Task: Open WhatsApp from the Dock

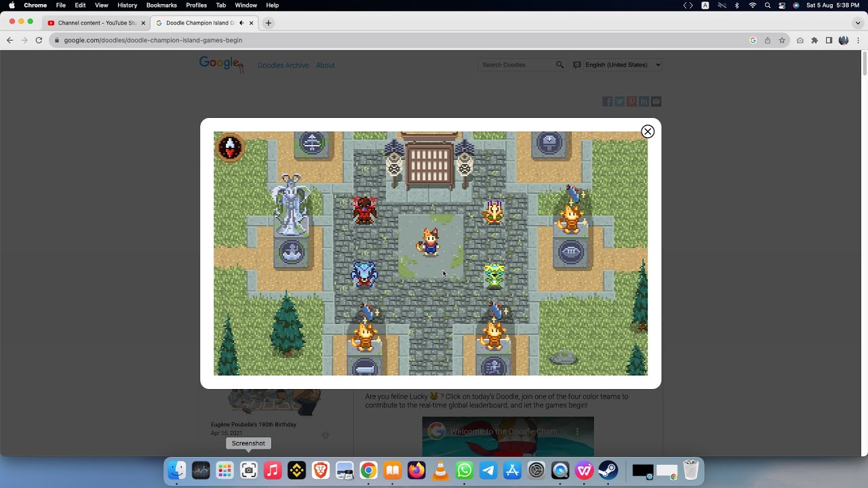Action: 465,470
